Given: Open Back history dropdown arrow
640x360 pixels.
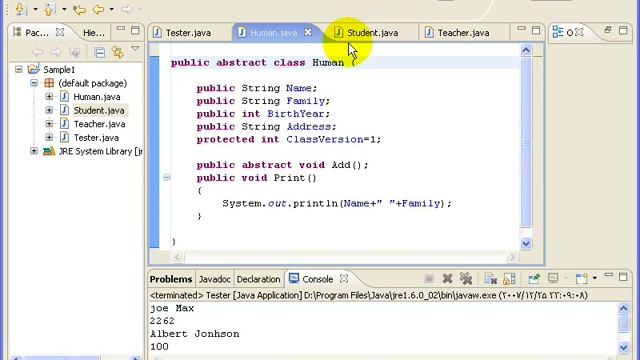Looking at the screenshot, I should pos(111,9).
